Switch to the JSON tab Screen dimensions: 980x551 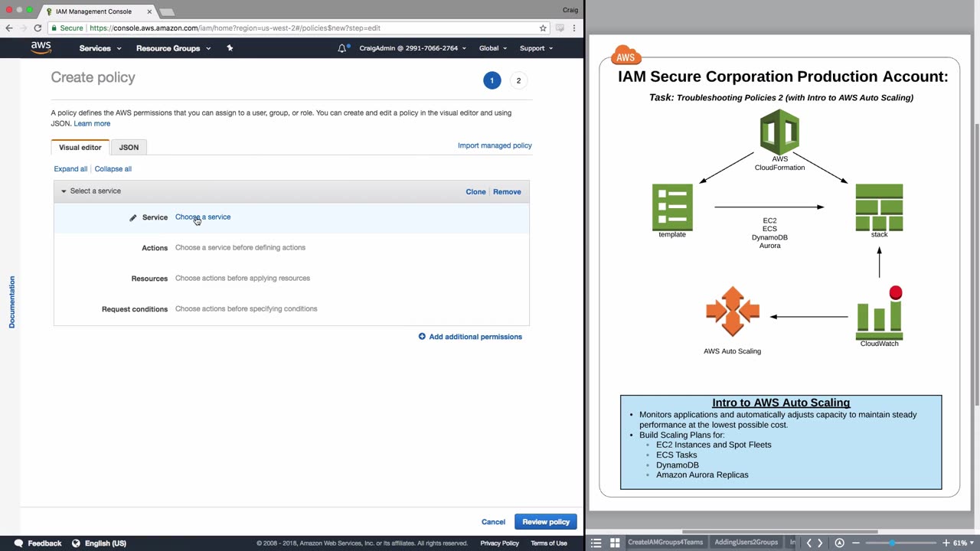coord(129,147)
